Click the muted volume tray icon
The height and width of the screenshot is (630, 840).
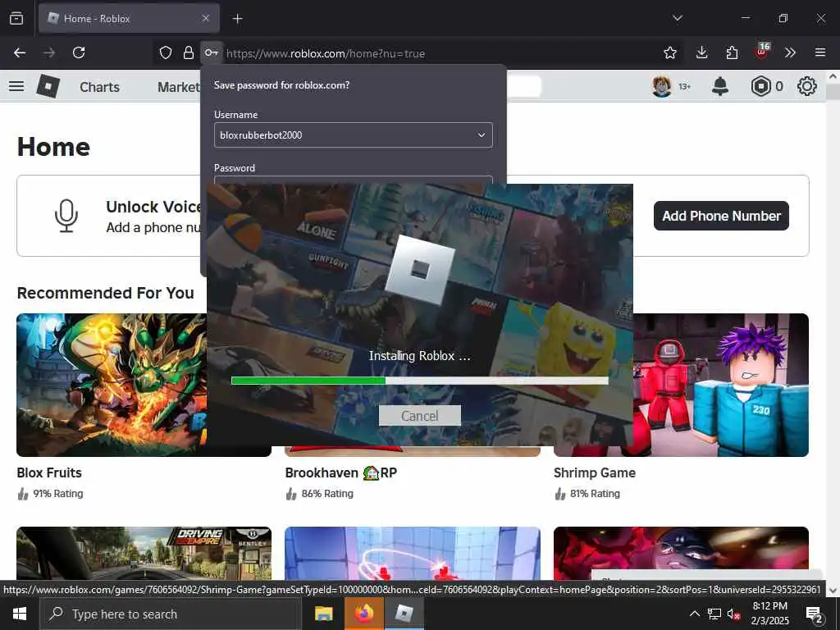pyautogui.click(x=733, y=614)
